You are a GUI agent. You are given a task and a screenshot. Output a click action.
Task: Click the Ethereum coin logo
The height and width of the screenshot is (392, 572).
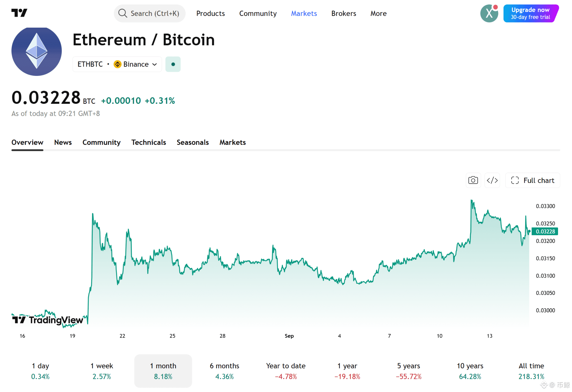point(37,51)
